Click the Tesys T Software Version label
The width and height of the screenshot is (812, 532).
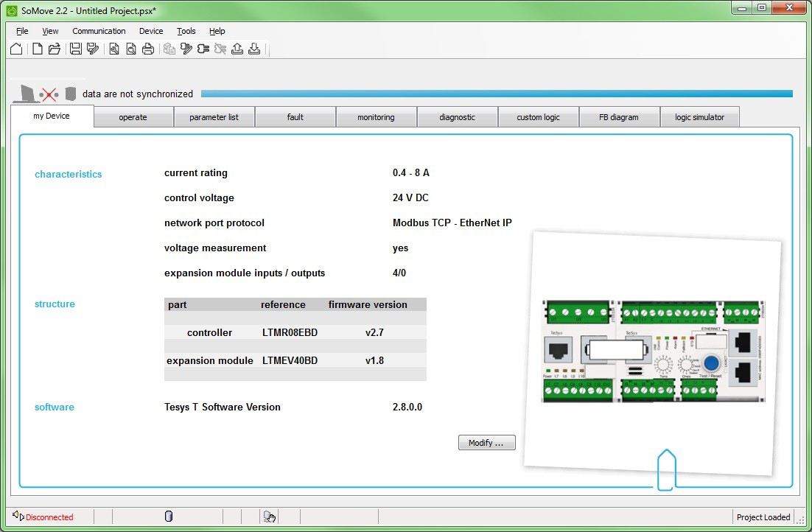click(223, 407)
